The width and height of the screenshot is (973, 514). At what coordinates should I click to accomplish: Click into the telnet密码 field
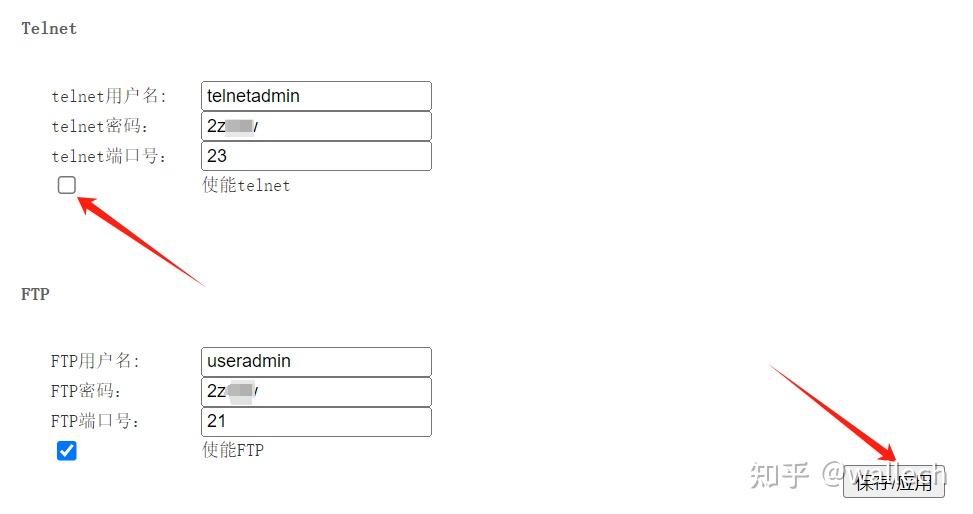pos(316,126)
